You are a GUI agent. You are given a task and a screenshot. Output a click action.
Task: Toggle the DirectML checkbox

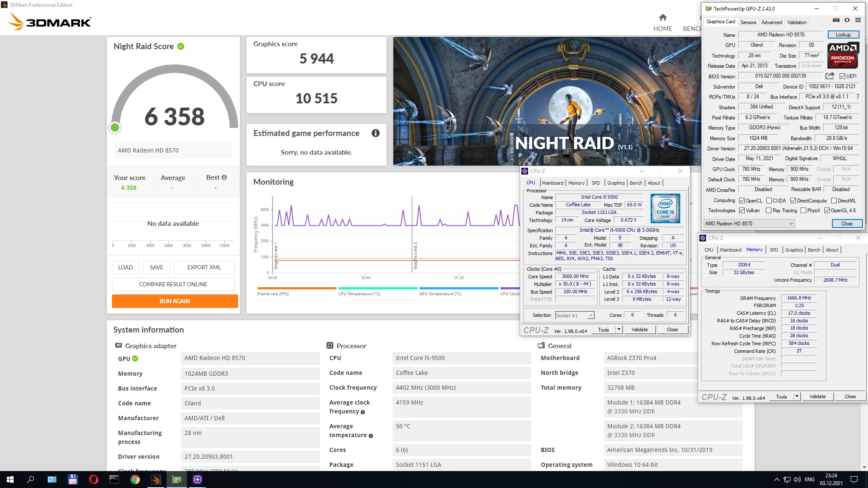coord(834,201)
